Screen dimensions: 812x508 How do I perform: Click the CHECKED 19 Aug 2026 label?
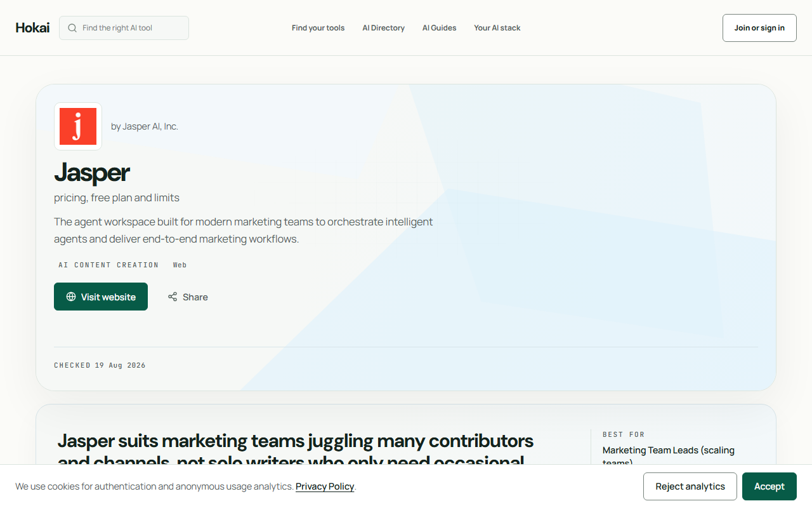100,365
